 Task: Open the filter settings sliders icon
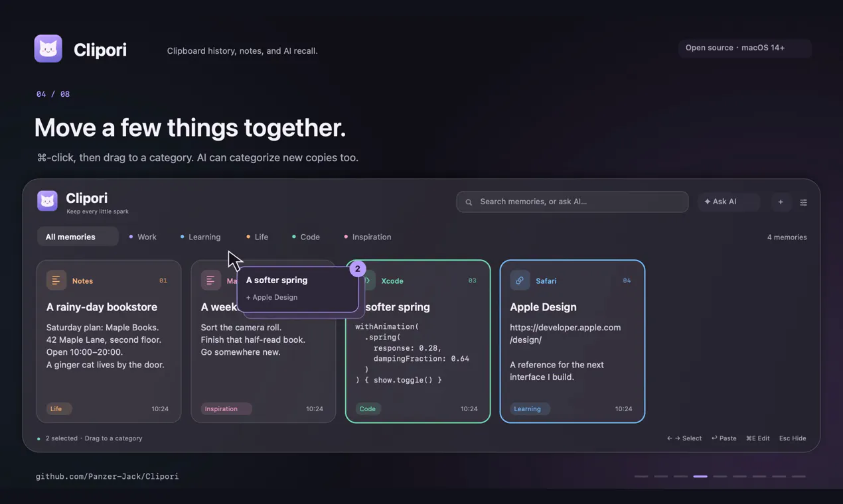click(803, 202)
